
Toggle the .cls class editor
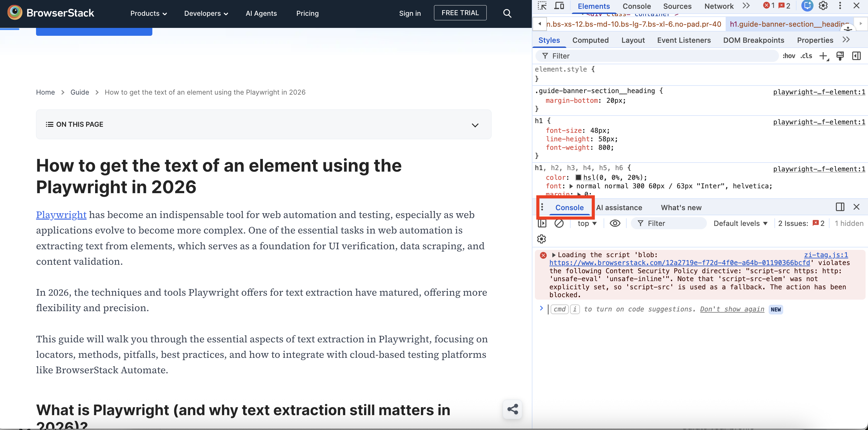(806, 56)
